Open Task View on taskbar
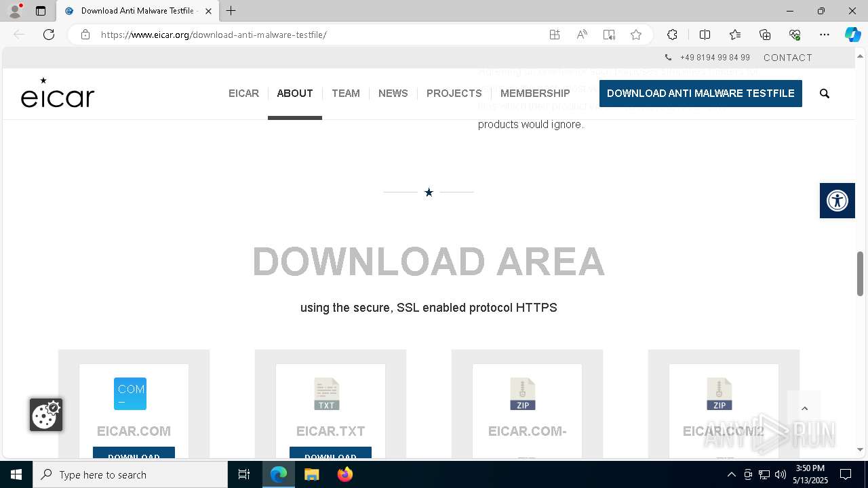 coord(244,474)
